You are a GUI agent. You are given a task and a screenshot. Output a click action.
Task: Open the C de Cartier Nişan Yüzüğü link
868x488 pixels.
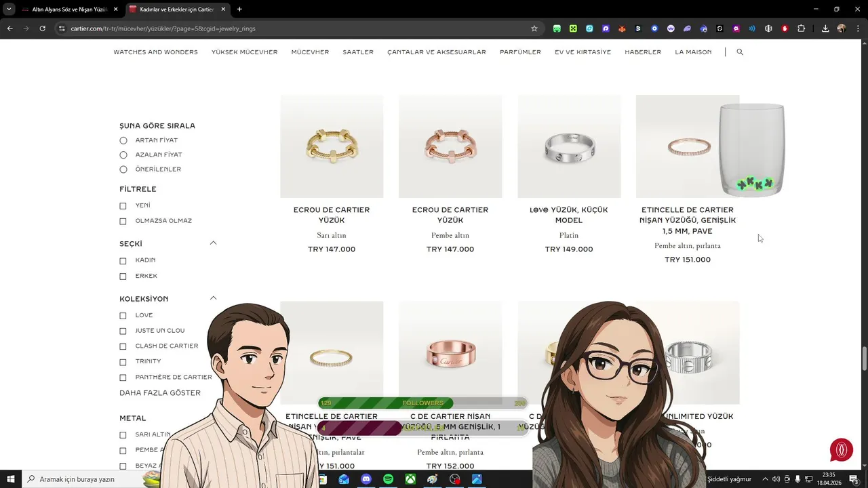450,427
